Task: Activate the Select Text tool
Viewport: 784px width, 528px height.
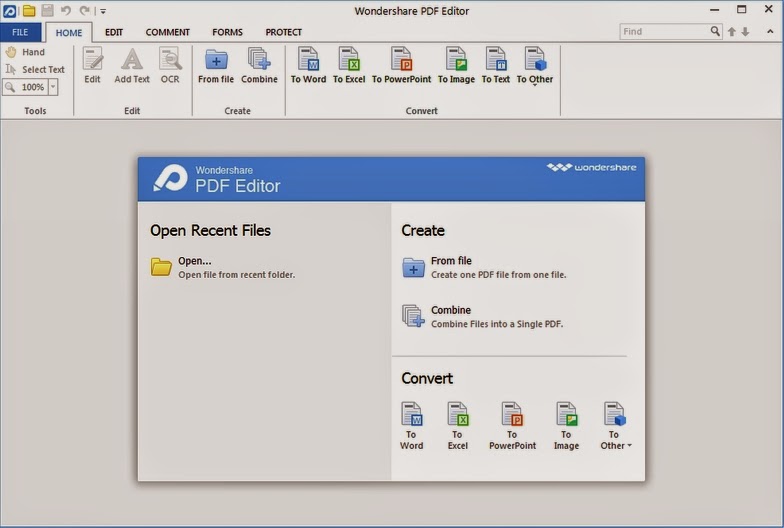Action: (x=35, y=70)
